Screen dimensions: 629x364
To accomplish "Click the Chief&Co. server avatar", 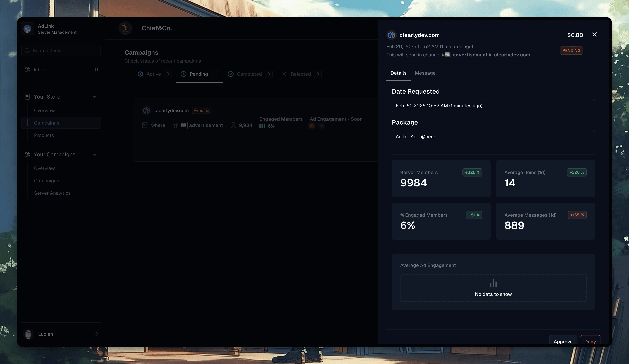I will click(x=125, y=28).
